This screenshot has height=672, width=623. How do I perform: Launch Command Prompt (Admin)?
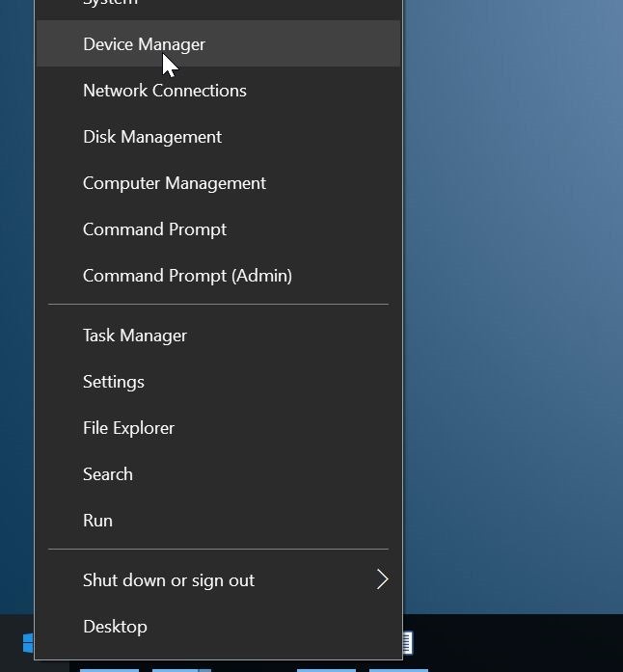187,276
